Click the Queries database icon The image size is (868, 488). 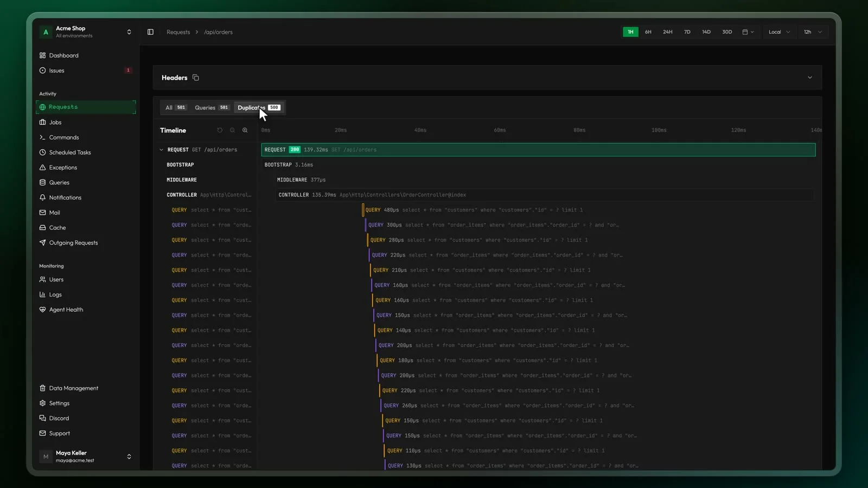pyautogui.click(x=42, y=183)
